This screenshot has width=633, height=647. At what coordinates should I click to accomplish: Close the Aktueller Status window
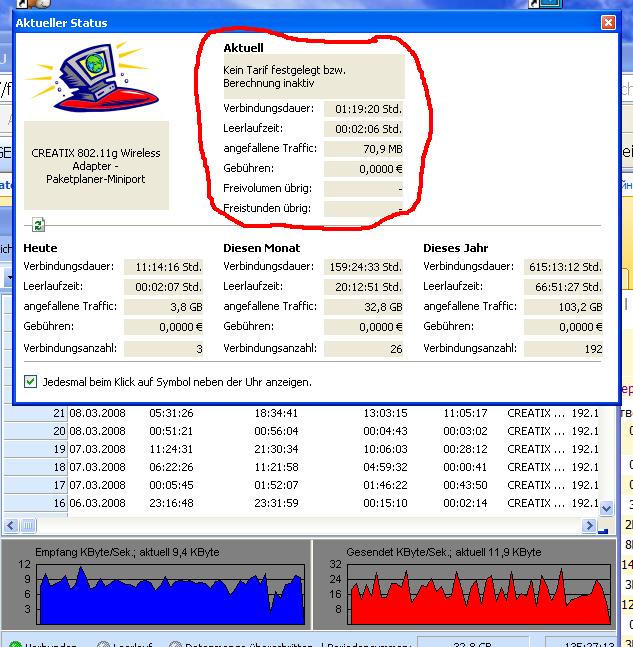point(608,22)
